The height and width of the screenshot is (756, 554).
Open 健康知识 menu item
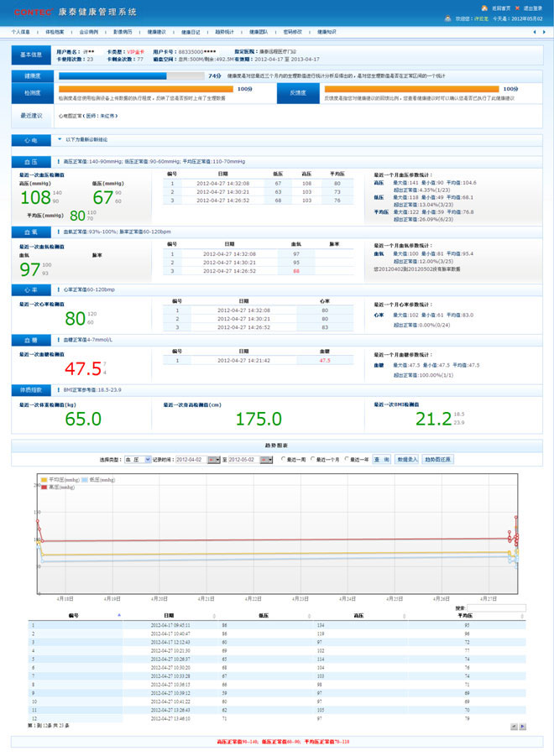pyautogui.click(x=327, y=32)
